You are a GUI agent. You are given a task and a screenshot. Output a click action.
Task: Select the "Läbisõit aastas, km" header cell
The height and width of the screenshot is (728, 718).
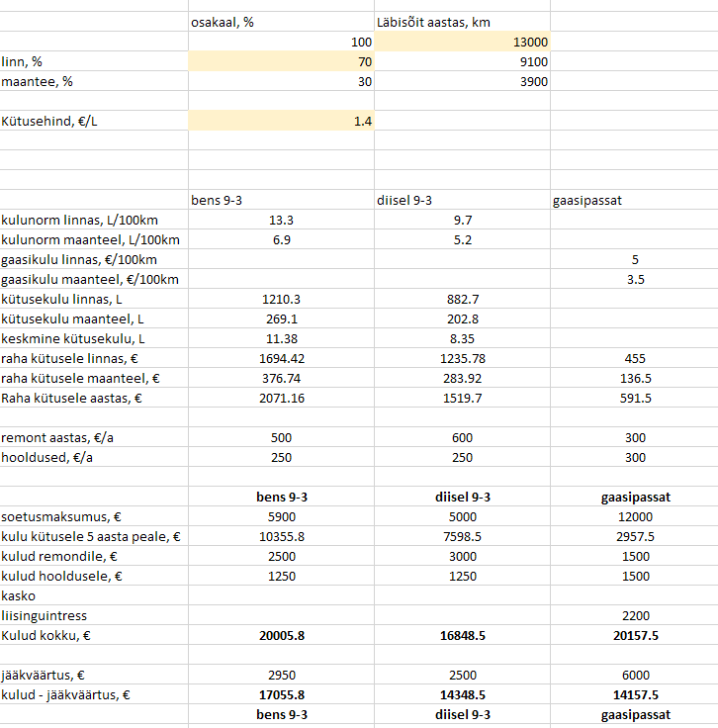462,23
